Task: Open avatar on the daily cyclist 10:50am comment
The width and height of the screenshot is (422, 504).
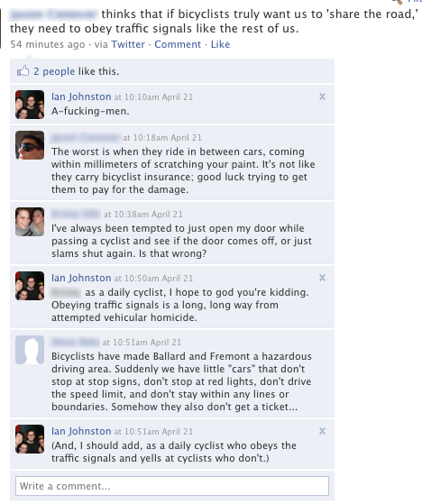Action: [30, 286]
